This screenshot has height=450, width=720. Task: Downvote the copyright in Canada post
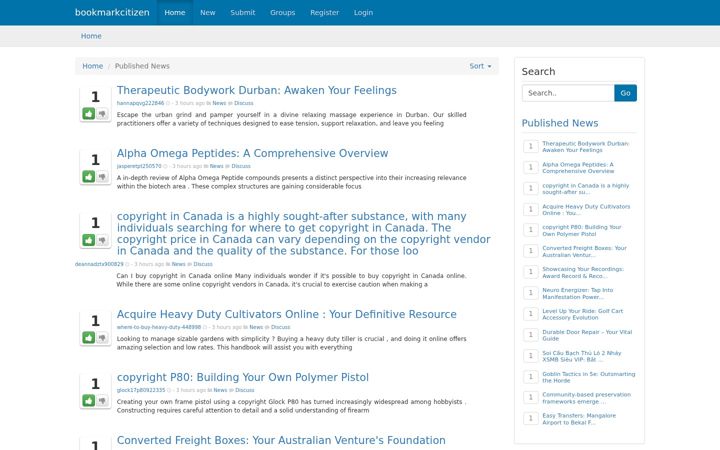tap(102, 240)
